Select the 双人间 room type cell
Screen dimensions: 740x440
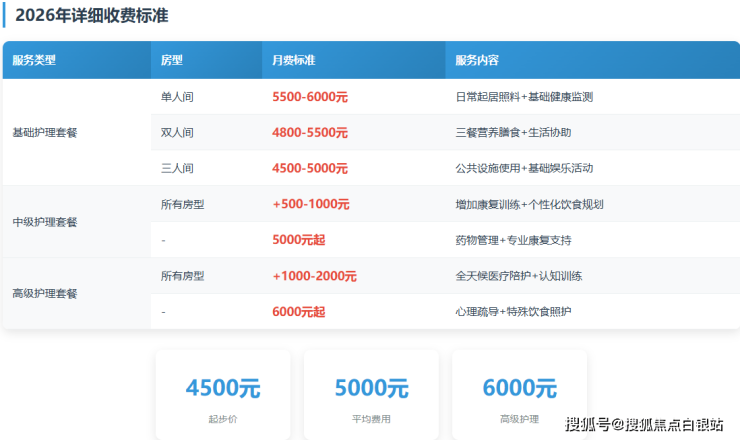(x=177, y=132)
